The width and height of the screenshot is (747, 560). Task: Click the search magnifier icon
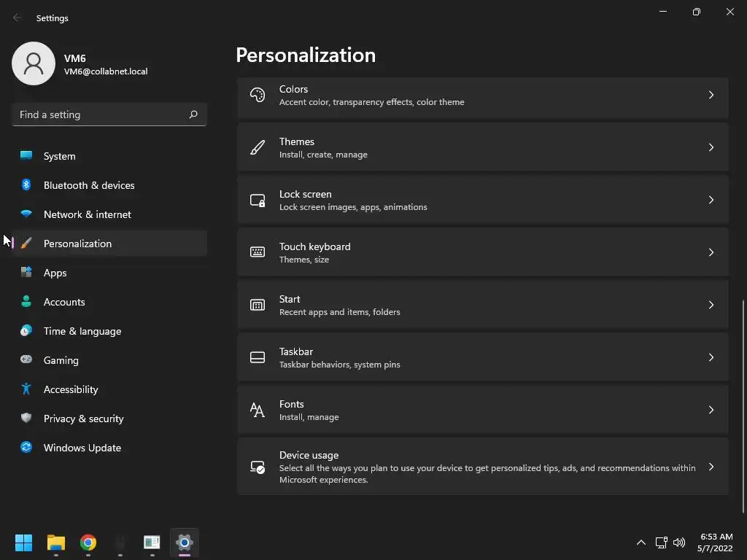click(193, 114)
